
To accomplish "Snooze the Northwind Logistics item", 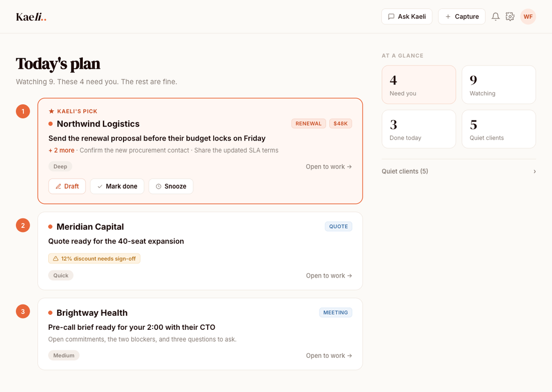I will [x=171, y=186].
